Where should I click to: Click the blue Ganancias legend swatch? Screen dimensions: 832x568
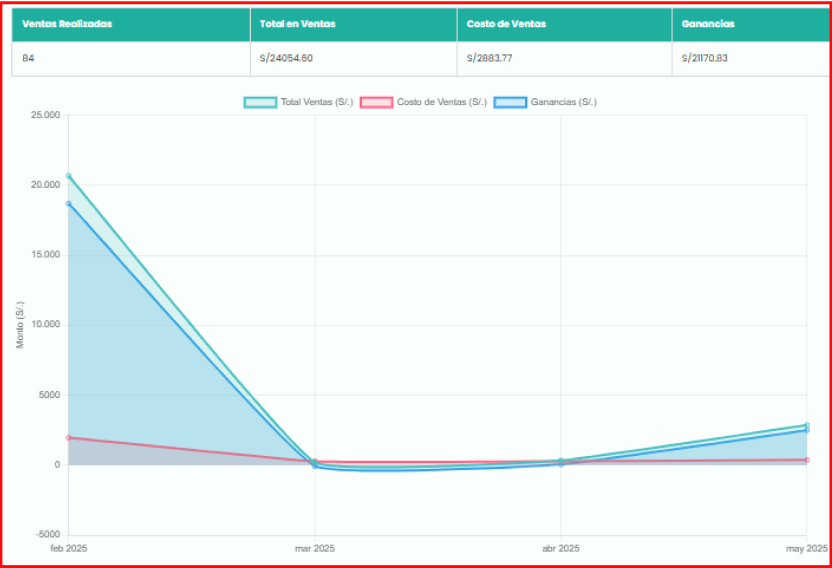click(x=510, y=102)
